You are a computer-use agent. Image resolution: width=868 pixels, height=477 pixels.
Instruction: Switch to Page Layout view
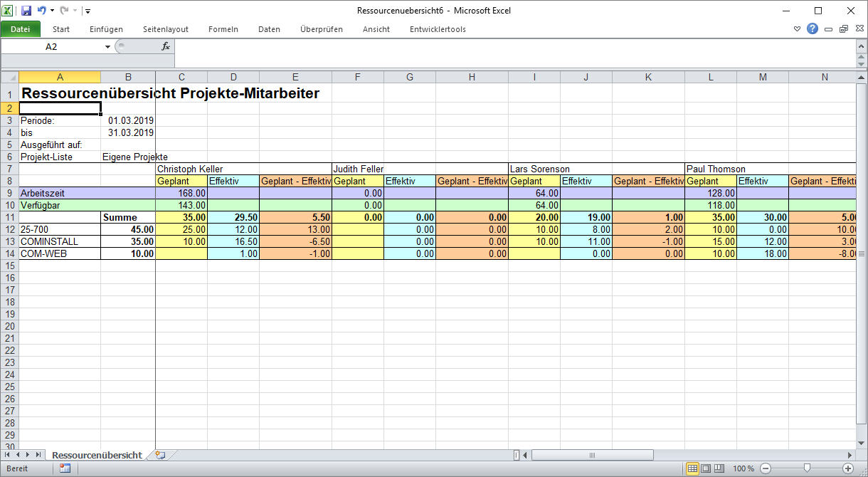click(x=705, y=468)
